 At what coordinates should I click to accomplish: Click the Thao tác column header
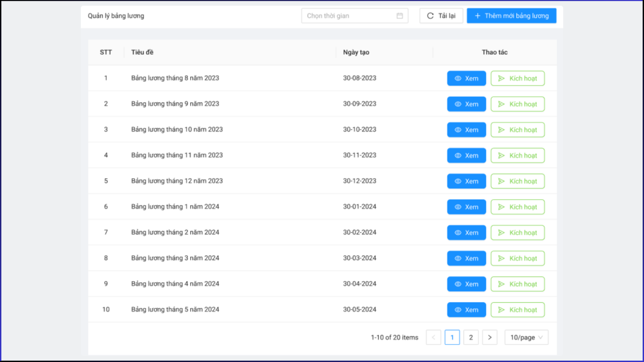point(495,52)
